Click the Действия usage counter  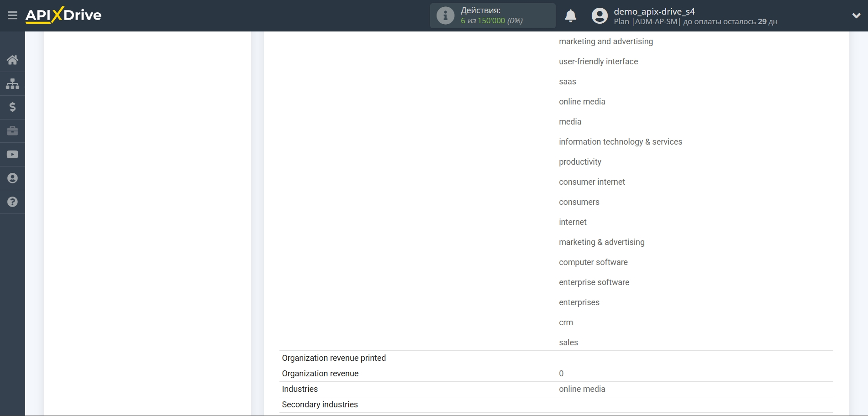(491, 16)
